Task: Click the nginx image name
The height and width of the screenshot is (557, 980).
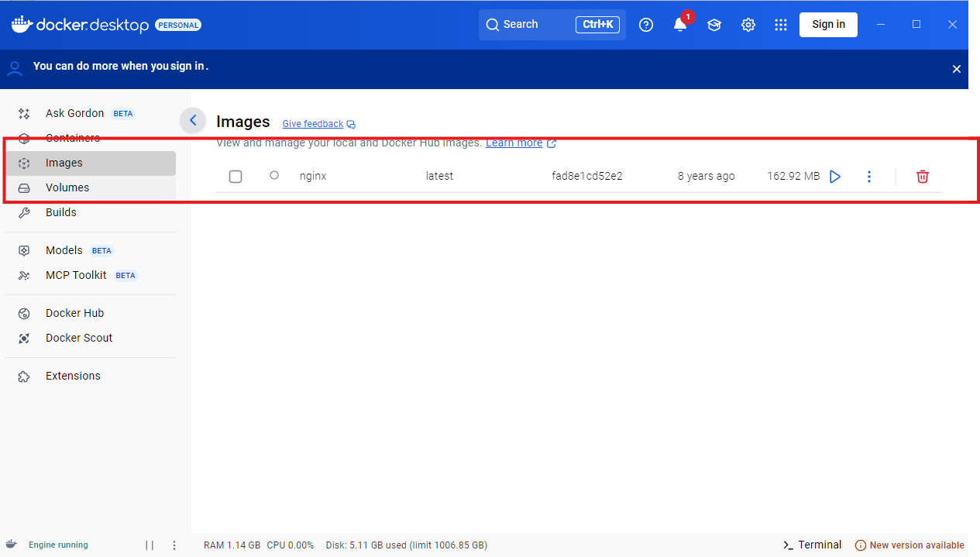Action: [x=313, y=176]
